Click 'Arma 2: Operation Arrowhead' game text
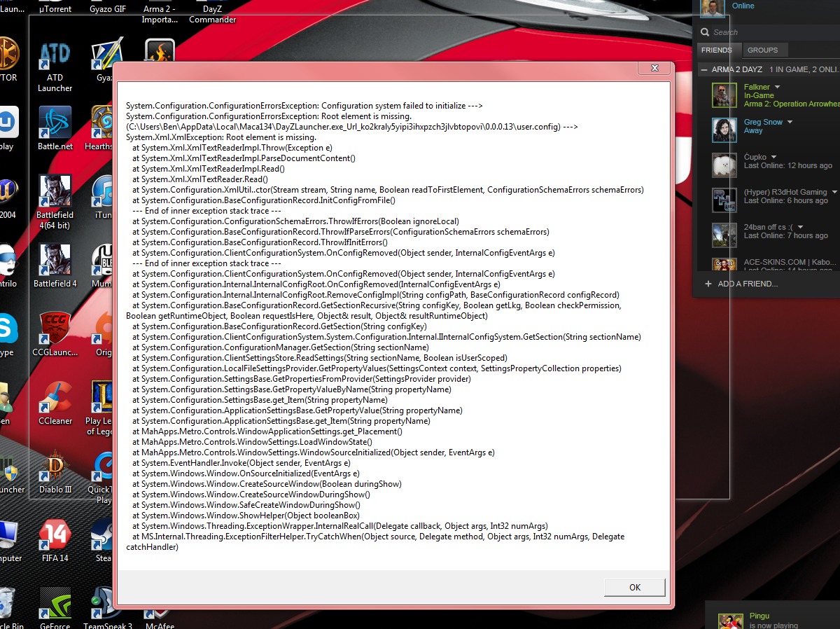Image resolution: width=840 pixels, height=629 pixels. point(792,104)
